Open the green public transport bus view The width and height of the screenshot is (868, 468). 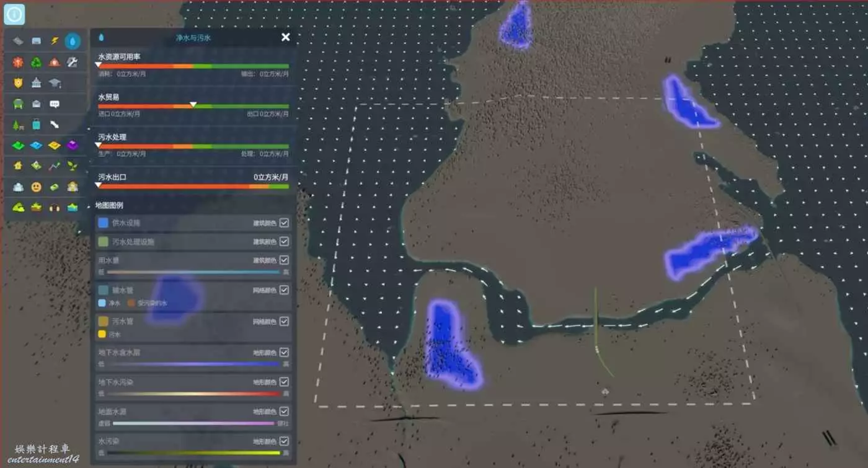pyautogui.click(x=18, y=104)
